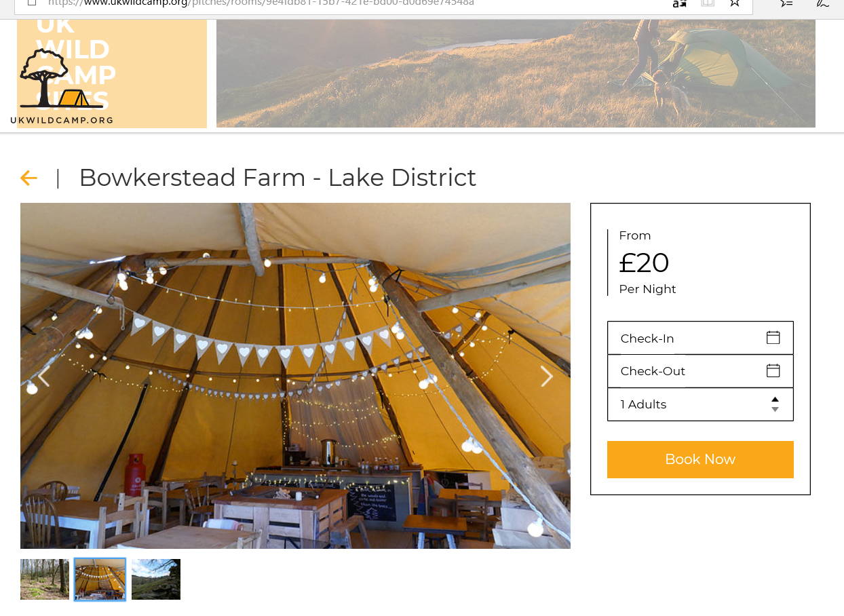Image resolution: width=844 pixels, height=616 pixels.
Task: Select the rocky hillside thumbnail
Action: pyautogui.click(x=156, y=579)
